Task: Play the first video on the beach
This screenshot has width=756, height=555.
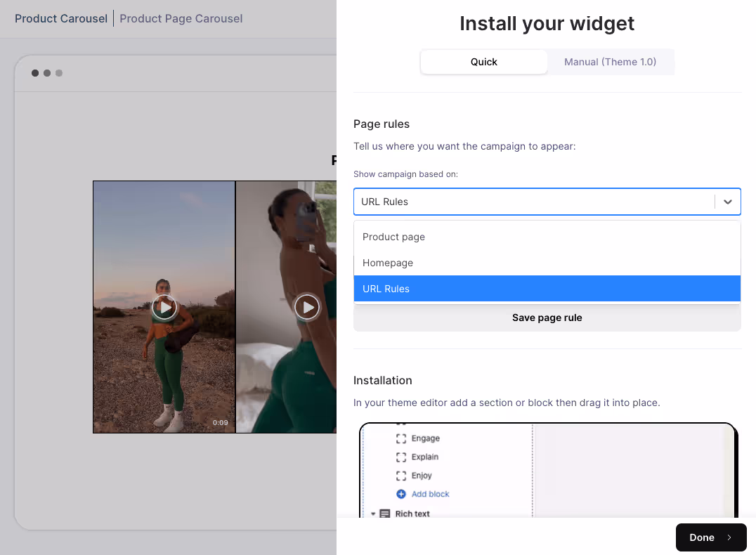Action: [164, 307]
